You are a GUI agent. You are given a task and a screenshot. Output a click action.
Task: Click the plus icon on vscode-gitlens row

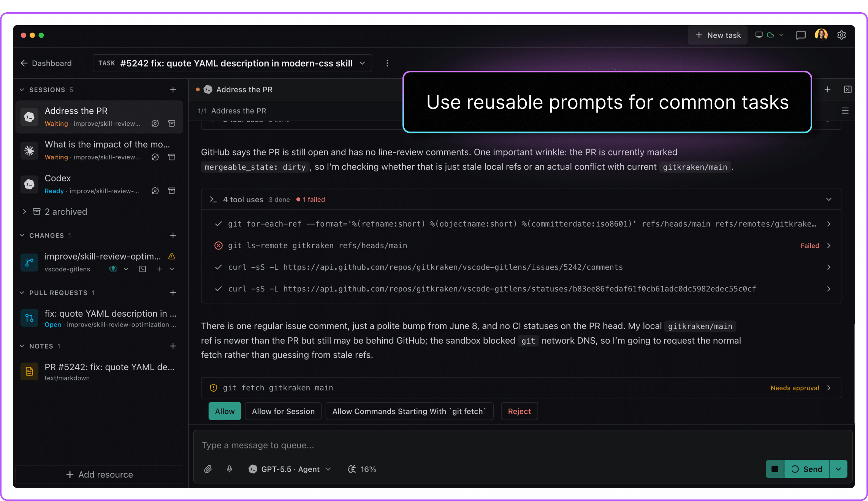point(159,269)
